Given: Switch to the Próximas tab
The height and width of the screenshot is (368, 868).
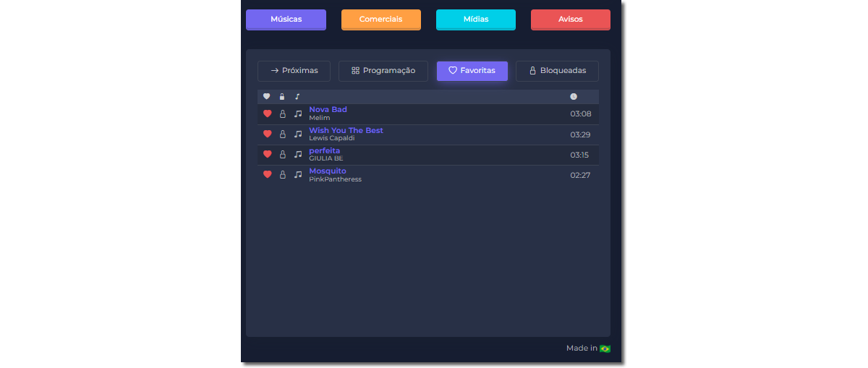Looking at the screenshot, I should pos(294,71).
